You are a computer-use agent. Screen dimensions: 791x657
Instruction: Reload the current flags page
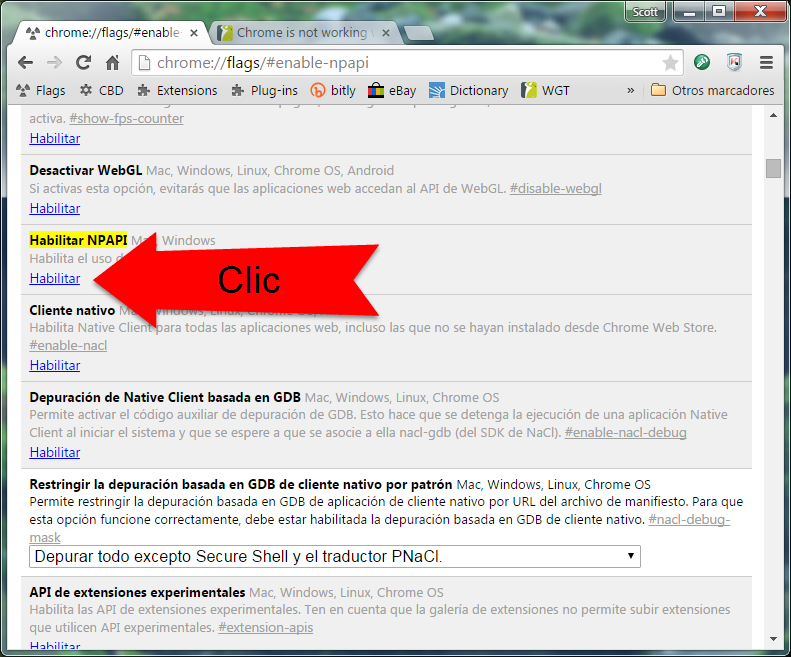pos(84,63)
